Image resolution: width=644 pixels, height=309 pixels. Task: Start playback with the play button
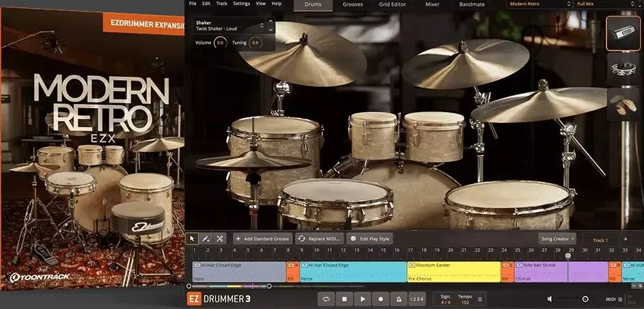362,299
